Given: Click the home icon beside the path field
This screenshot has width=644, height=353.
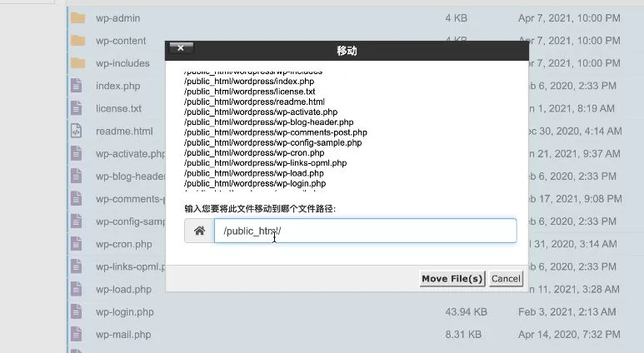Looking at the screenshot, I should (200, 231).
